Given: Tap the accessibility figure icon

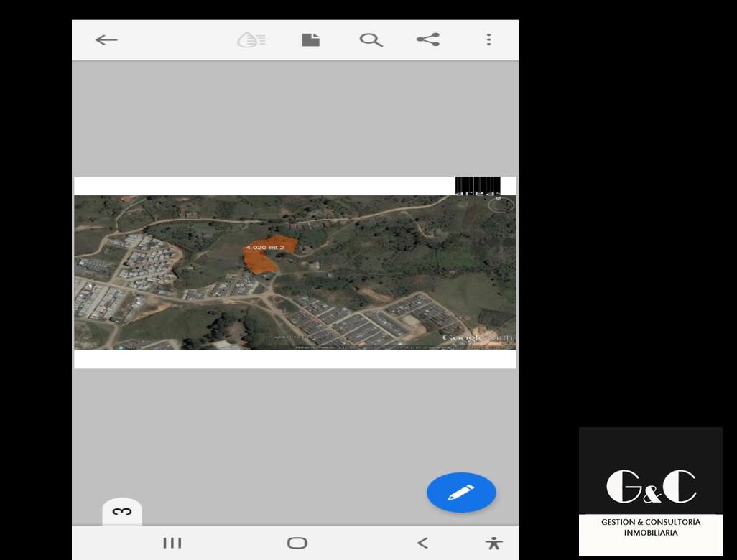Looking at the screenshot, I should tap(493, 543).
